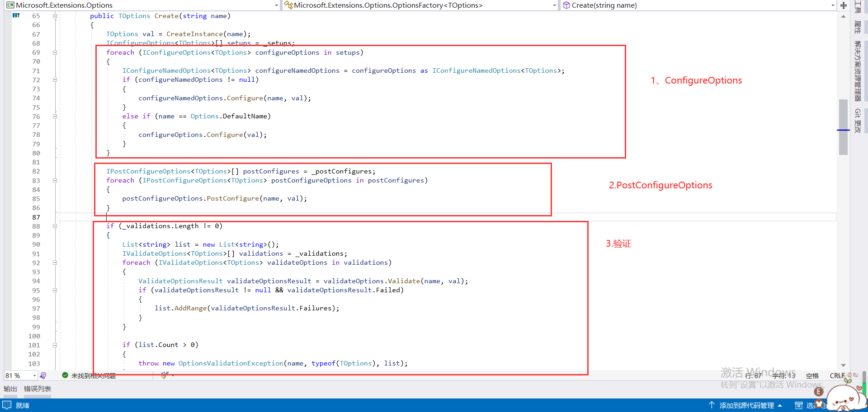
Task: Collapse the foreach block at line 69
Action: pyautogui.click(x=55, y=52)
